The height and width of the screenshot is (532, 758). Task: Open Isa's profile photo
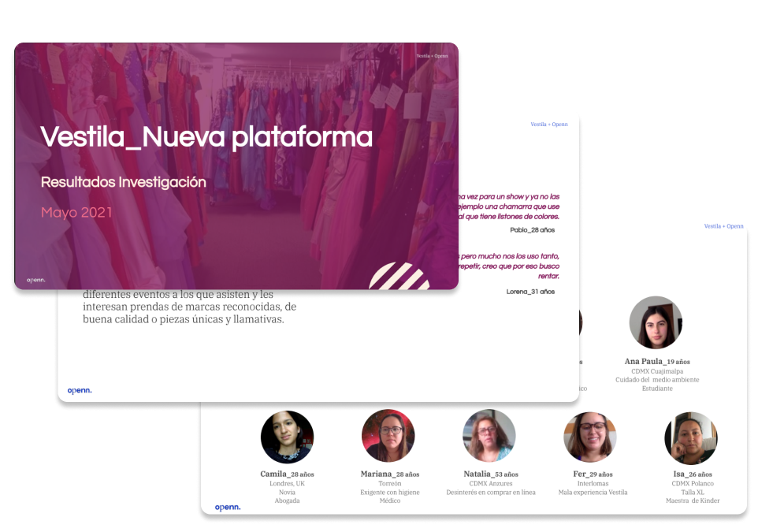click(x=691, y=438)
